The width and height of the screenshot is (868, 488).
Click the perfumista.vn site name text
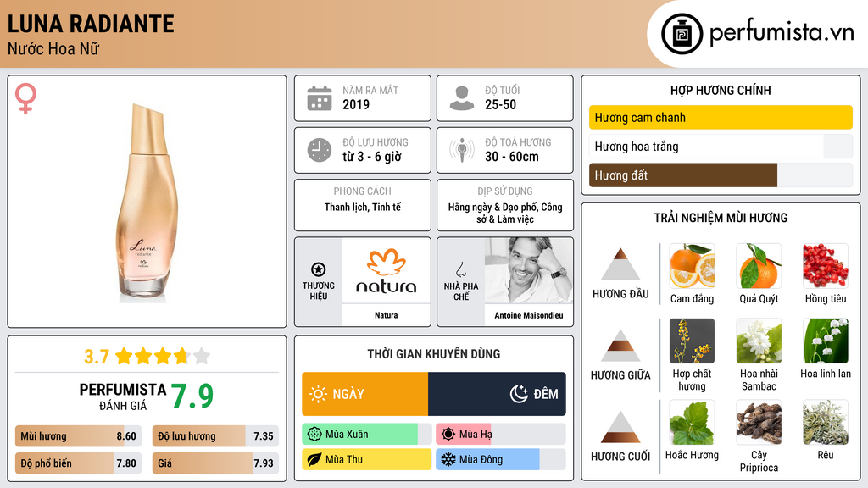coord(782,32)
